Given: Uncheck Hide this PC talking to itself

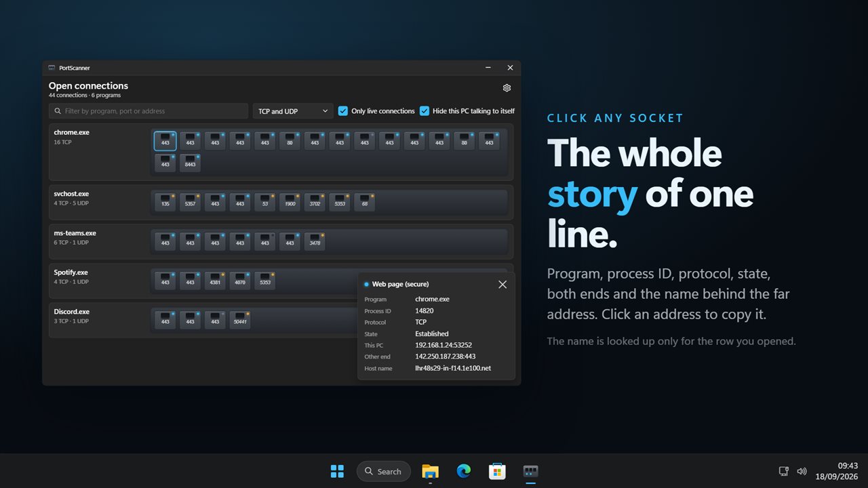Looking at the screenshot, I should tap(425, 111).
